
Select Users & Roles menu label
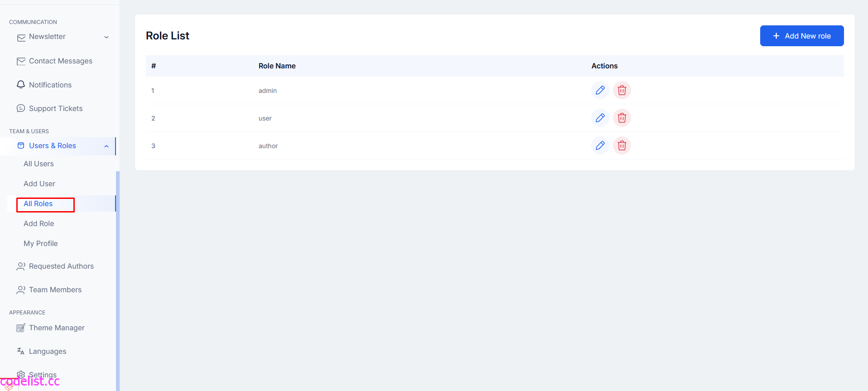[53, 145]
